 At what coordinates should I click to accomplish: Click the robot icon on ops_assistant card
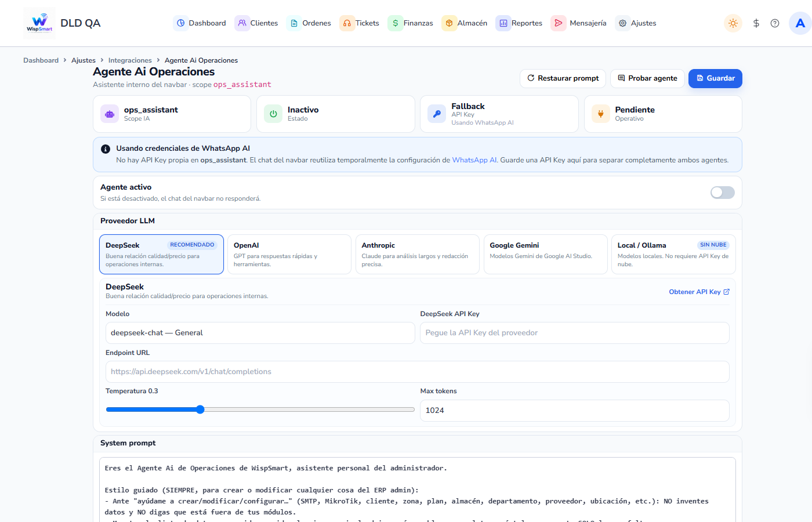pyautogui.click(x=110, y=114)
